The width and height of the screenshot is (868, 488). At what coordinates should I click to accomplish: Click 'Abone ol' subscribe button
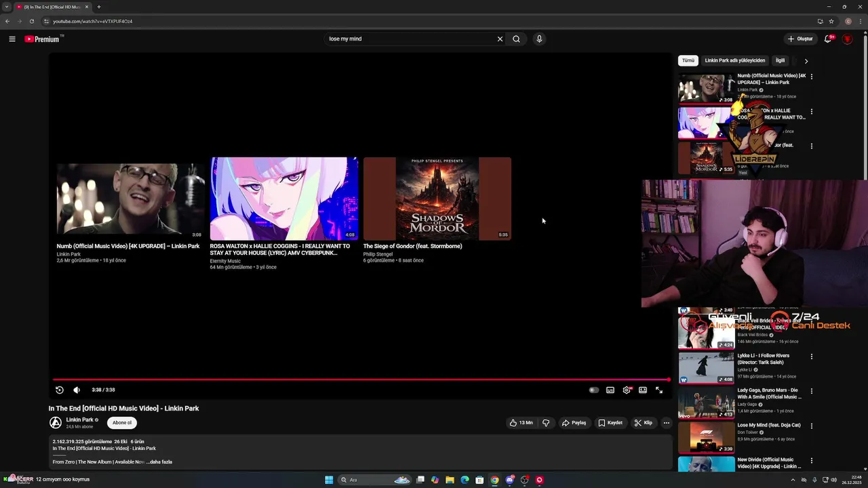click(122, 423)
